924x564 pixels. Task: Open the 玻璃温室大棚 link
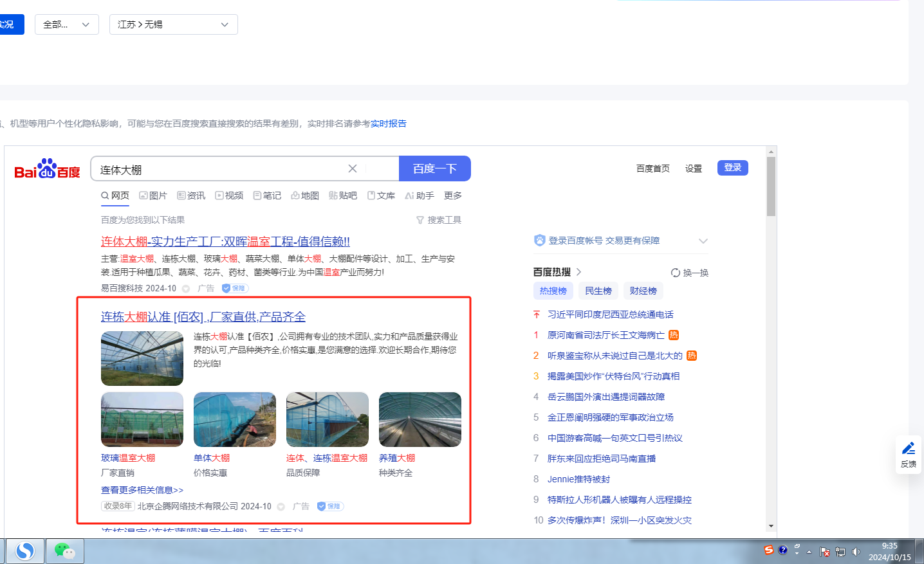click(128, 458)
